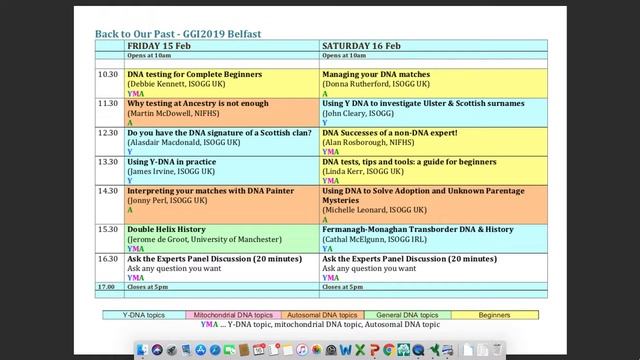This screenshot has height=360, width=640.
Task: Click speaker "(Alan Rosborough, NIFHS)"
Action: [x=368, y=142]
